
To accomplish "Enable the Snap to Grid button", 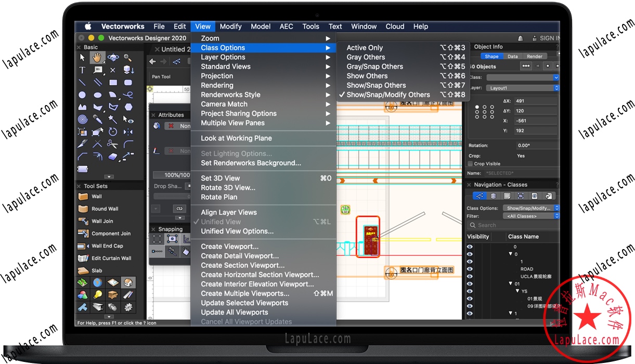I will point(157,239).
